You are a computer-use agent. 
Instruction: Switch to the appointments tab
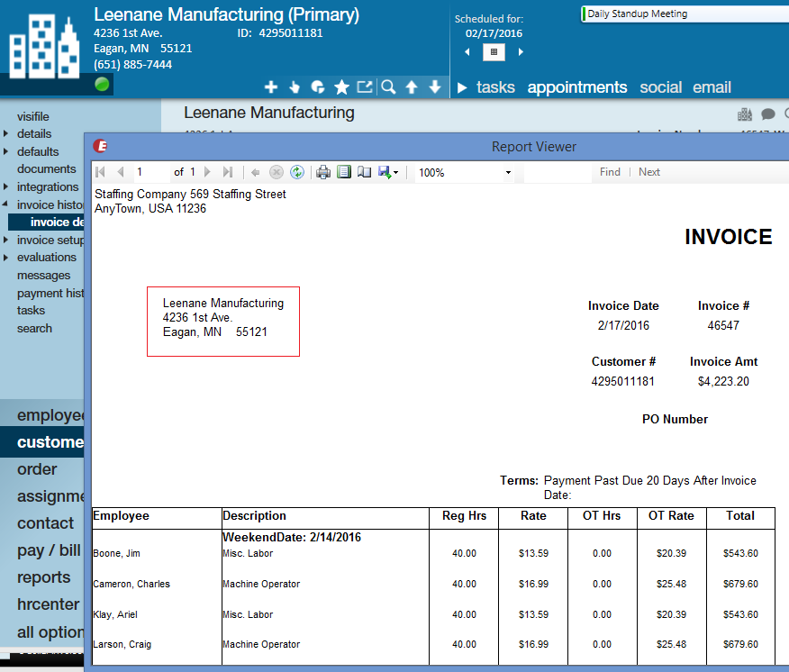pyautogui.click(x=576, y=87)
